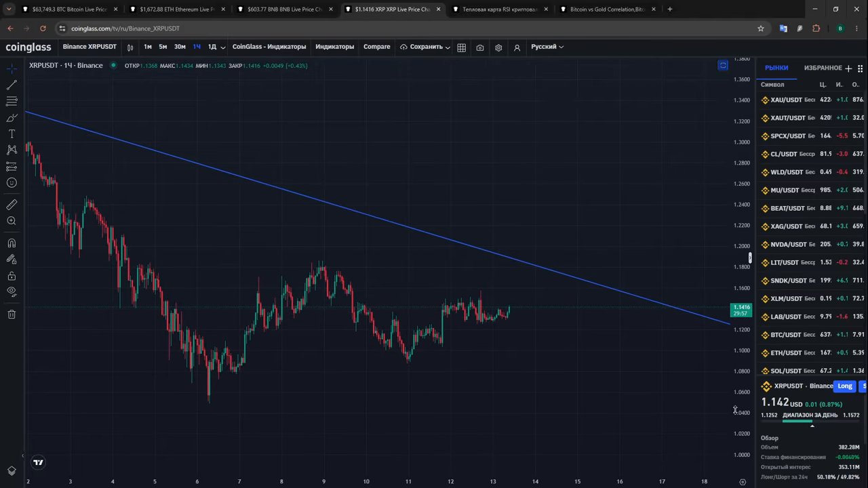Open the forecasting and measurement tools
868x488 pixels.
coord(12,166)
